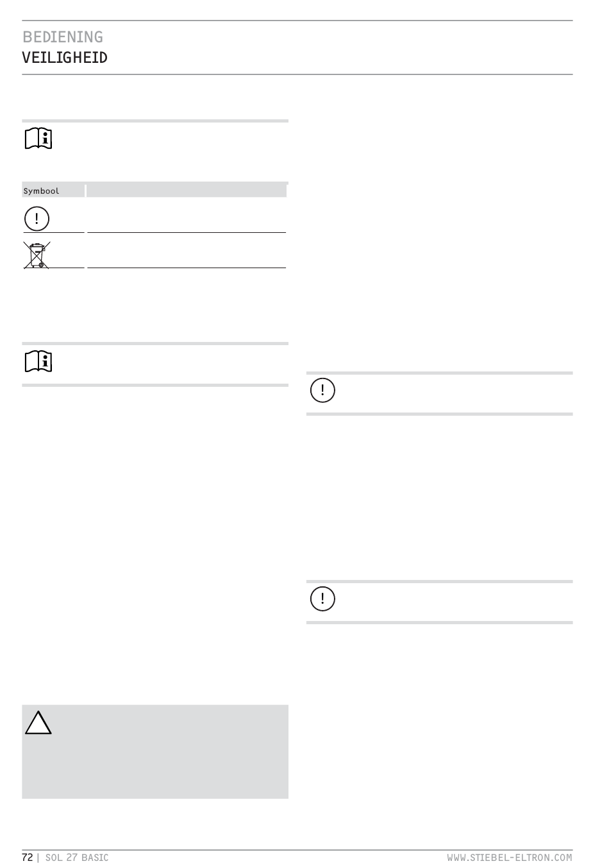The width and height of the screenshot is (609, 868).
Task: Open the WWW.STIEBEL-ELTRON.COM link
Action: (x=510, y=858)
